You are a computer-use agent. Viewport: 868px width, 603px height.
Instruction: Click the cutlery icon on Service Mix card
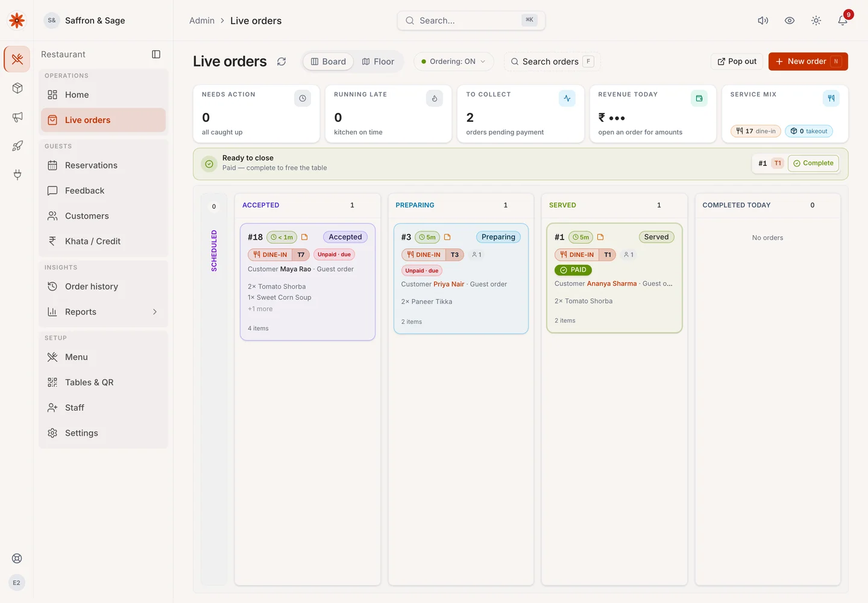tap(831, 98)
